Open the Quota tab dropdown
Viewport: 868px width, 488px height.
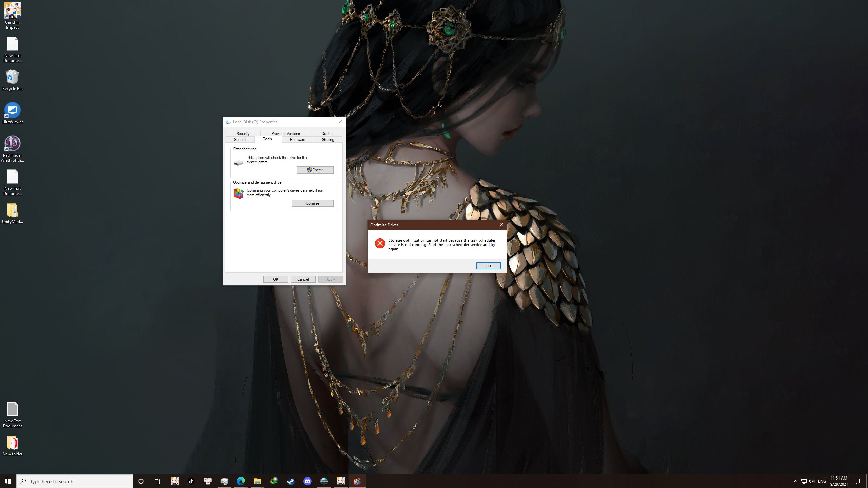click(327, 133)
